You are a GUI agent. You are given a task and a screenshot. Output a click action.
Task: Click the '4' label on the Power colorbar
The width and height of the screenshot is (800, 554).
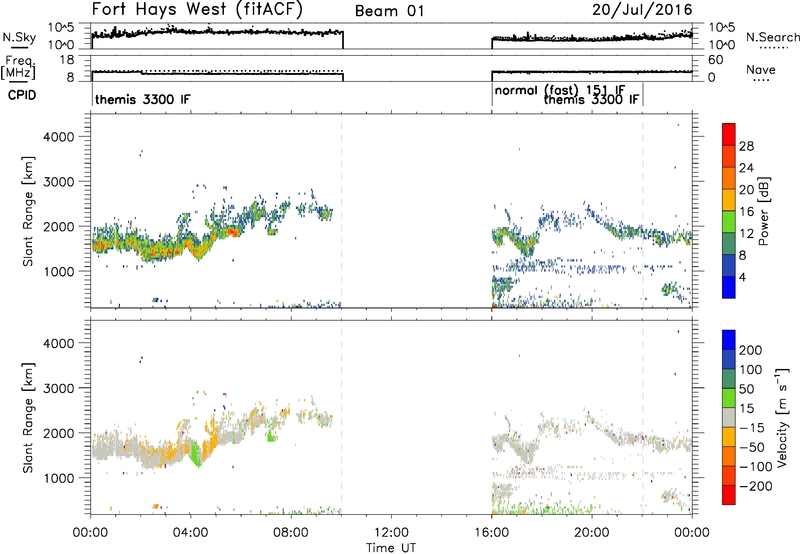point(742,277)
